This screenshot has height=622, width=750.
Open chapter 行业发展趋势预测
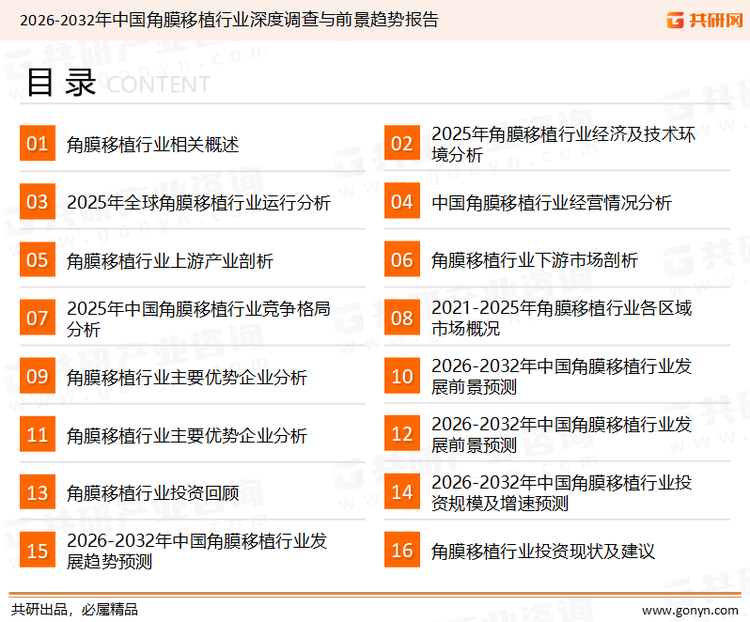click(197, 551)
